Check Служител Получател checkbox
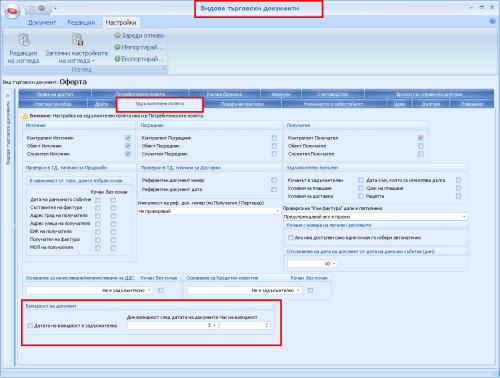This screenshot has width=500, height=378. tap(421, 154)
